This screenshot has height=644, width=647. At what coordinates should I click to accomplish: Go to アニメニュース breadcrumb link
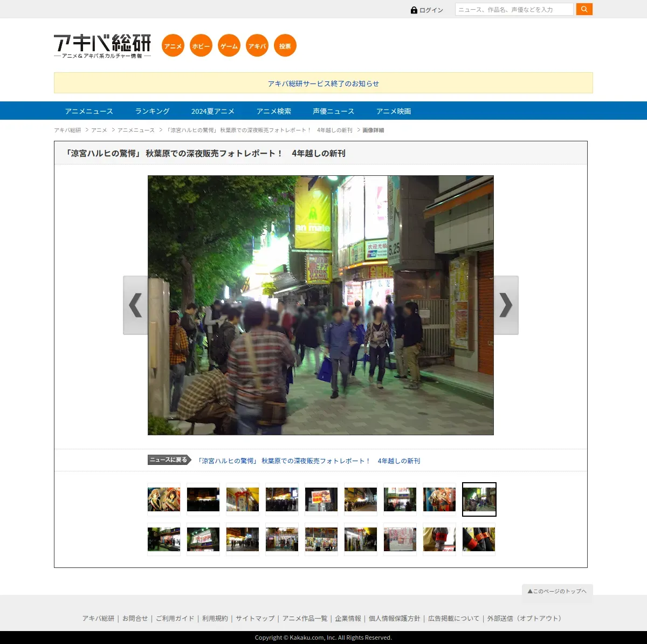click(x=136, y=130)
